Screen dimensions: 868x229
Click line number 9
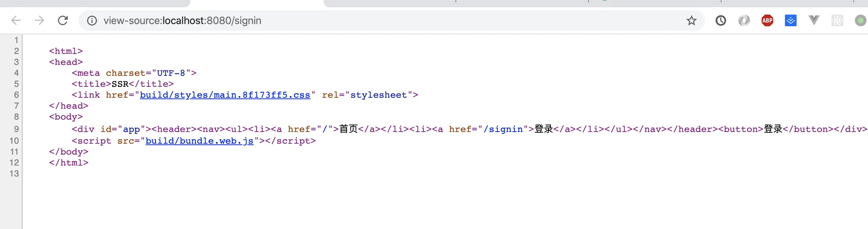tap(16, 129)
